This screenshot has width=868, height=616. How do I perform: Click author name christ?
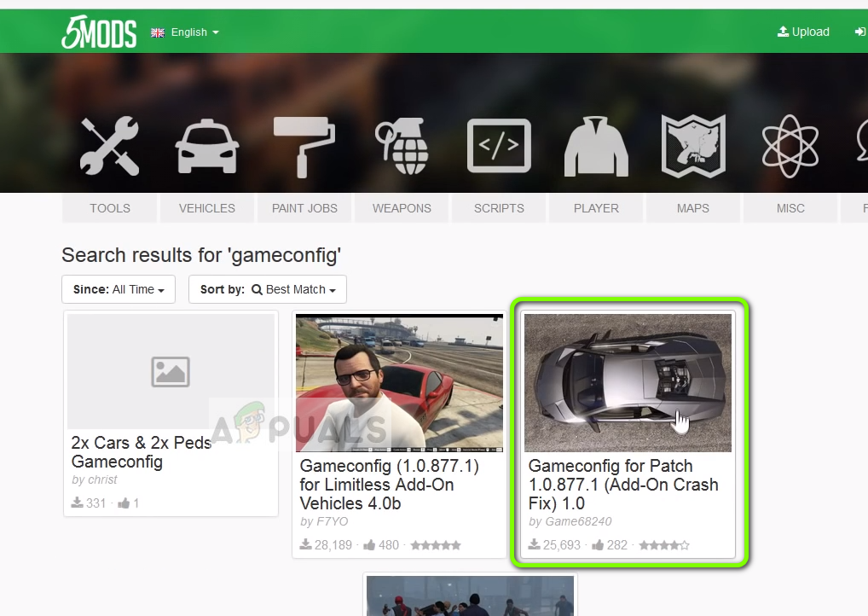pyautogui.click(x=103, y=479)
